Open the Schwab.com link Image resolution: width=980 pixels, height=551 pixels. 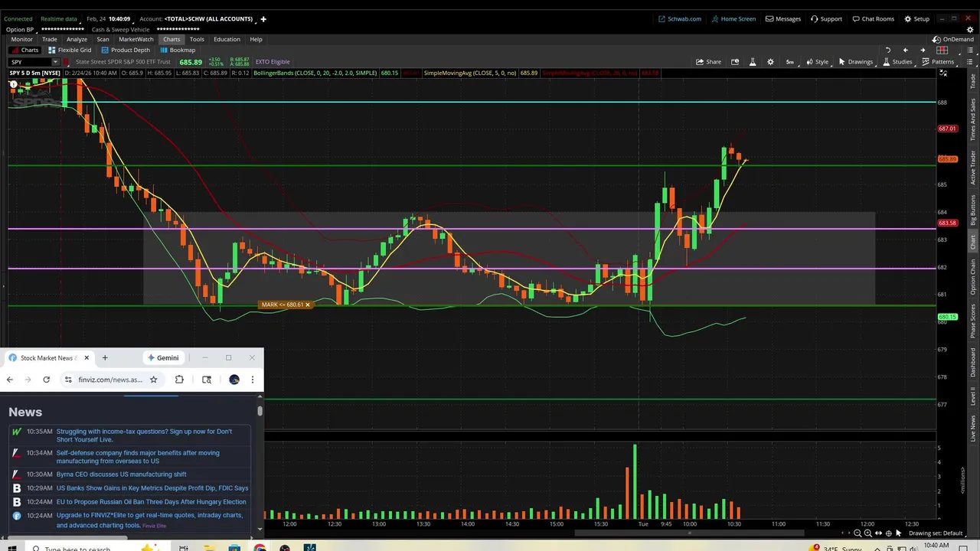tap(680, 19)
